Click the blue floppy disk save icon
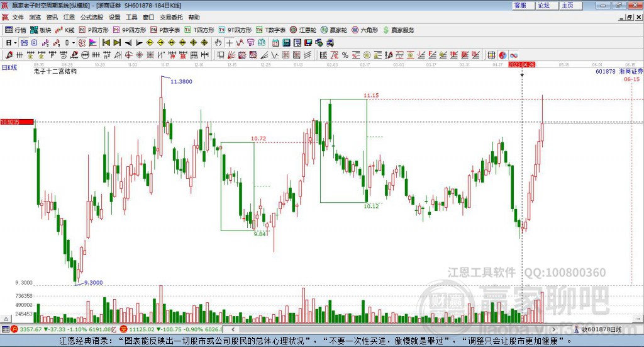Screen dimensions: 644x347 (x=308, y=43)
